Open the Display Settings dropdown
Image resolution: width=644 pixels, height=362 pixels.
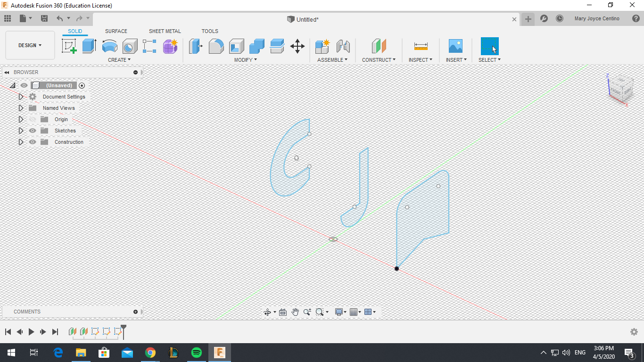340,312
